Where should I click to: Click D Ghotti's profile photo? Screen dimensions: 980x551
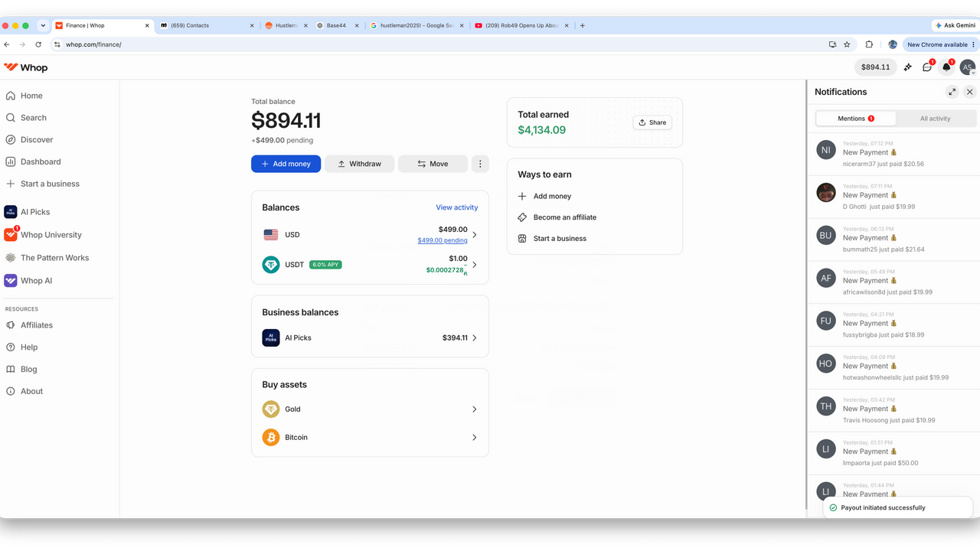[825, 193]
